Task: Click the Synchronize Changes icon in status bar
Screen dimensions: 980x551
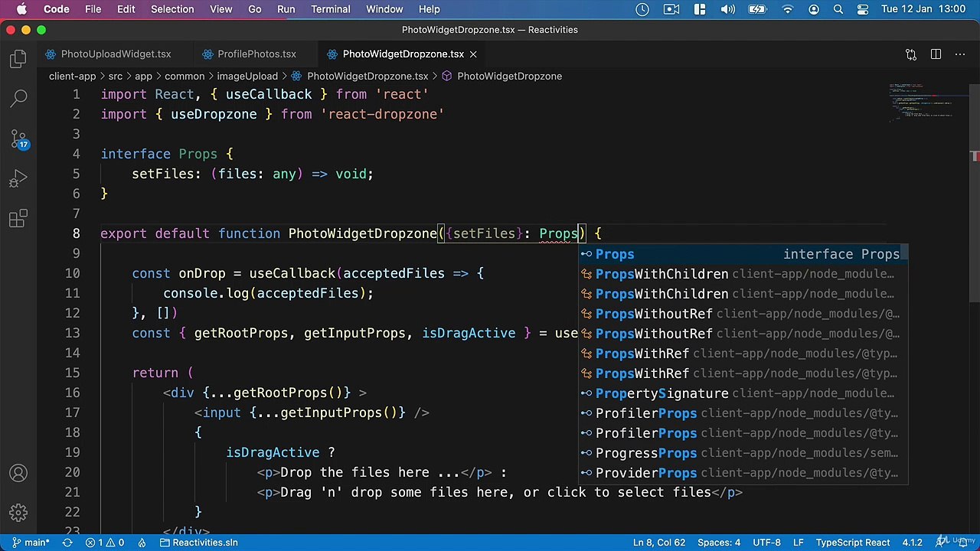Action: click(x=67, y=543)
